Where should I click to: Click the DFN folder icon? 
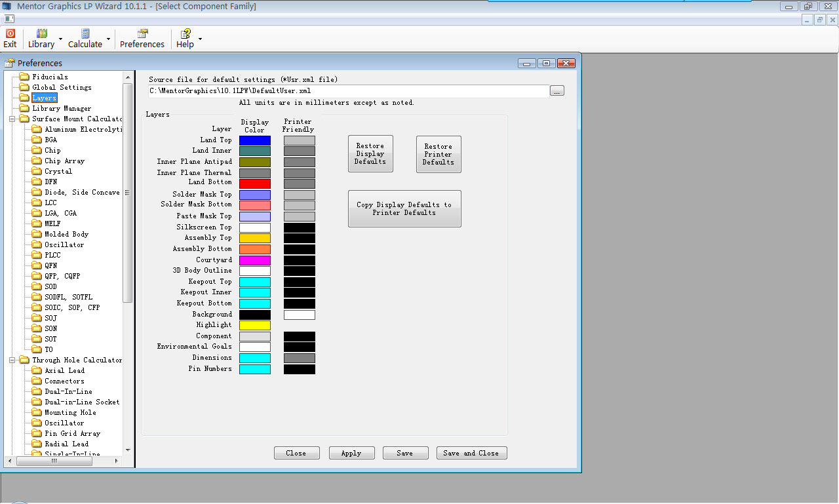click(x=37, y=182)
